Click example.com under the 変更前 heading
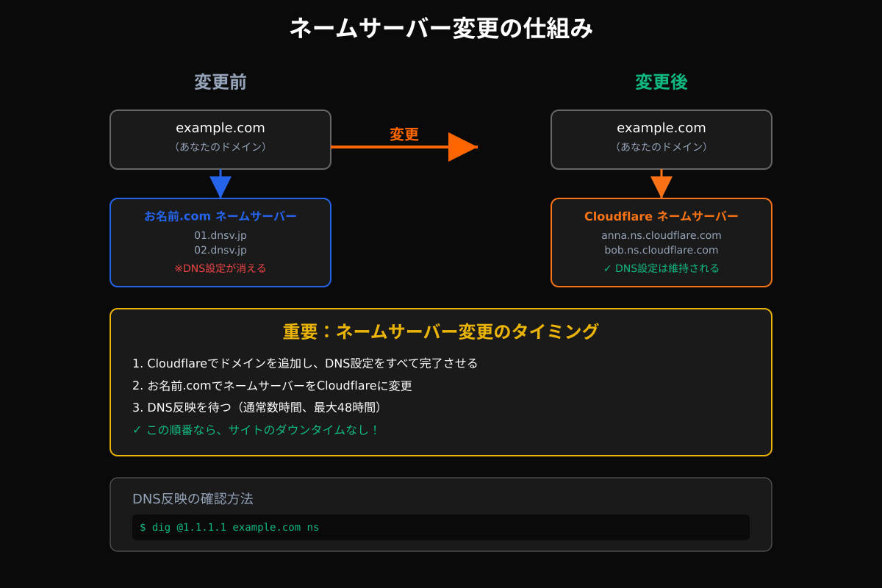The image size is (882, 588). (220, 128)
